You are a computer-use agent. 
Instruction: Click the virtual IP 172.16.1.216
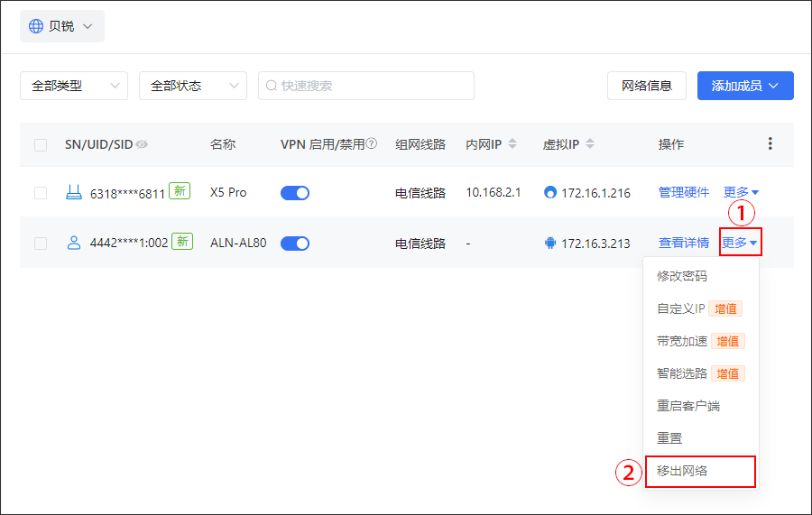[x=596, y=193]
